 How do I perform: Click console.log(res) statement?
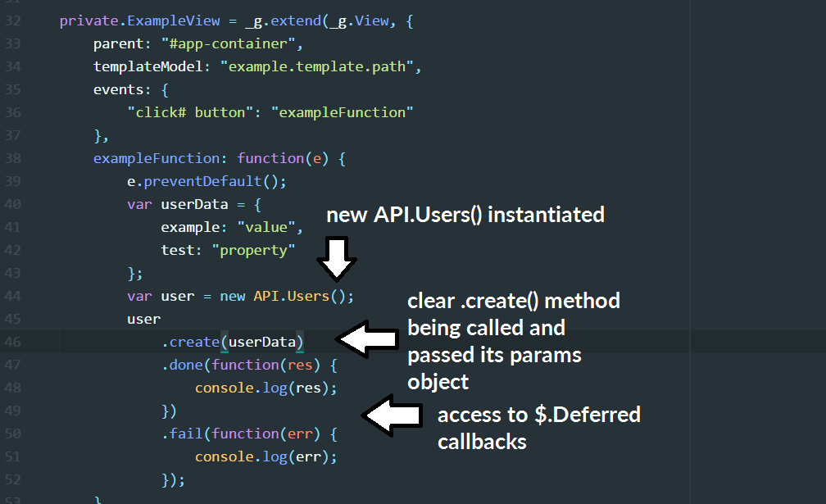[265, 388]
